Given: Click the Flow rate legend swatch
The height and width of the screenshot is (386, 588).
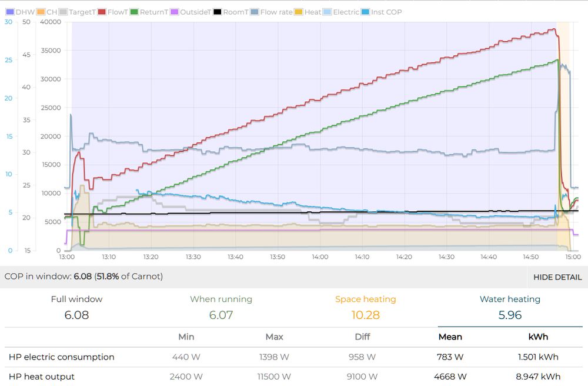Looking at the screenshot, I should (x=255, y=12).
